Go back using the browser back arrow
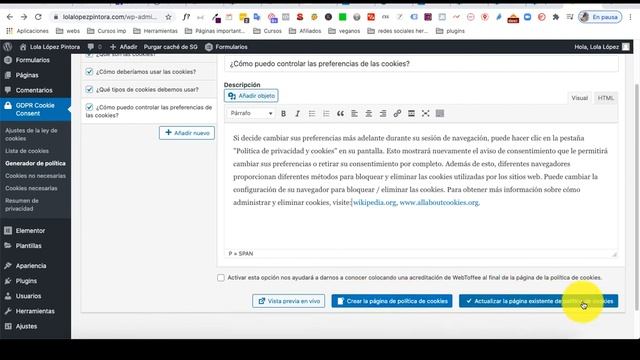The height and width of the screenshot is (360, 640). tap(10, 17)
